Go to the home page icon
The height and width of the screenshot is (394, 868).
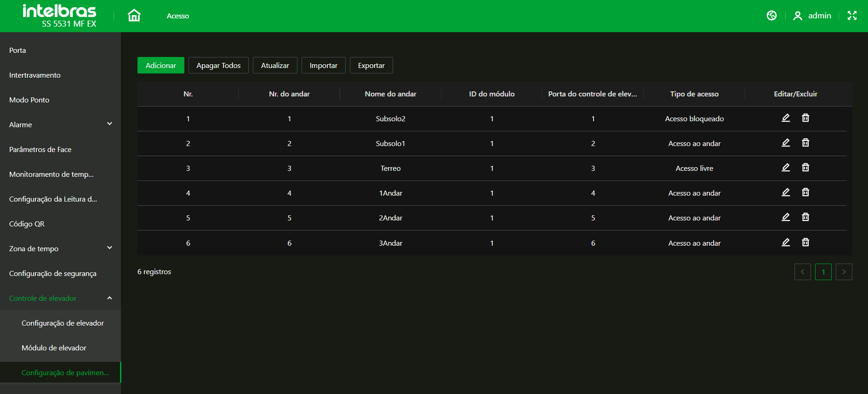coord(134,16)
